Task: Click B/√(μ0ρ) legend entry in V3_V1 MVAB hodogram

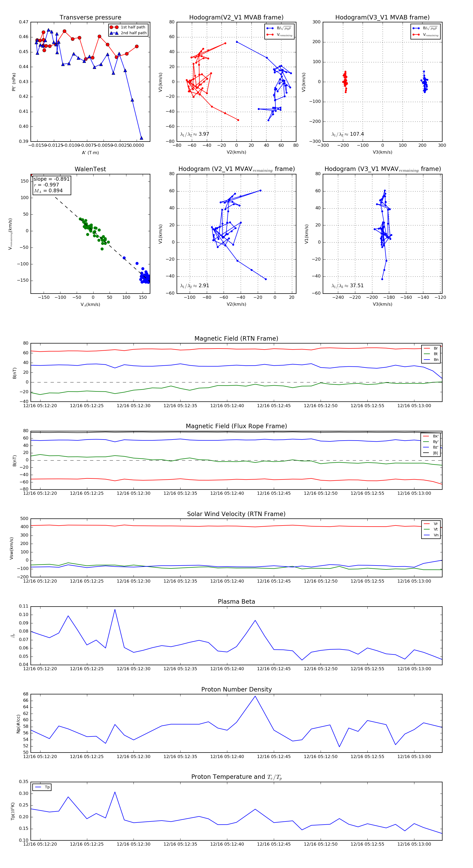Action: click(425, 28)
